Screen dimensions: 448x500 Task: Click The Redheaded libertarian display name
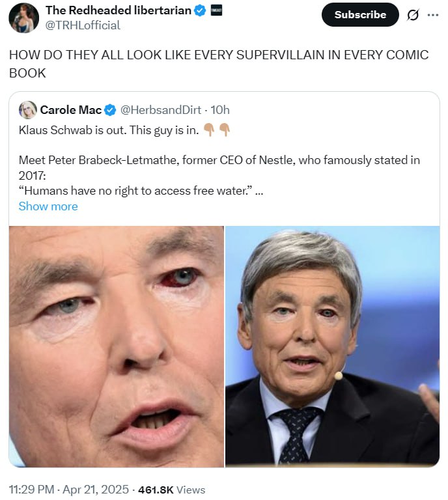tap(119, 10)
